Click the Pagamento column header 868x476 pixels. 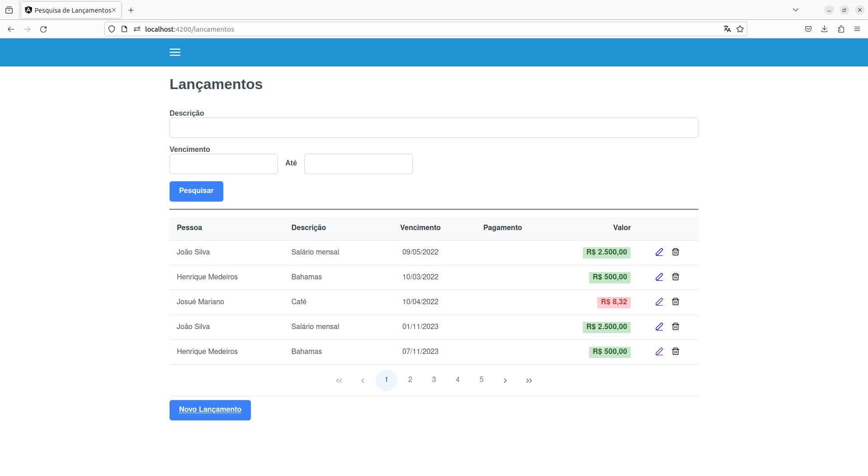[503, 228]
